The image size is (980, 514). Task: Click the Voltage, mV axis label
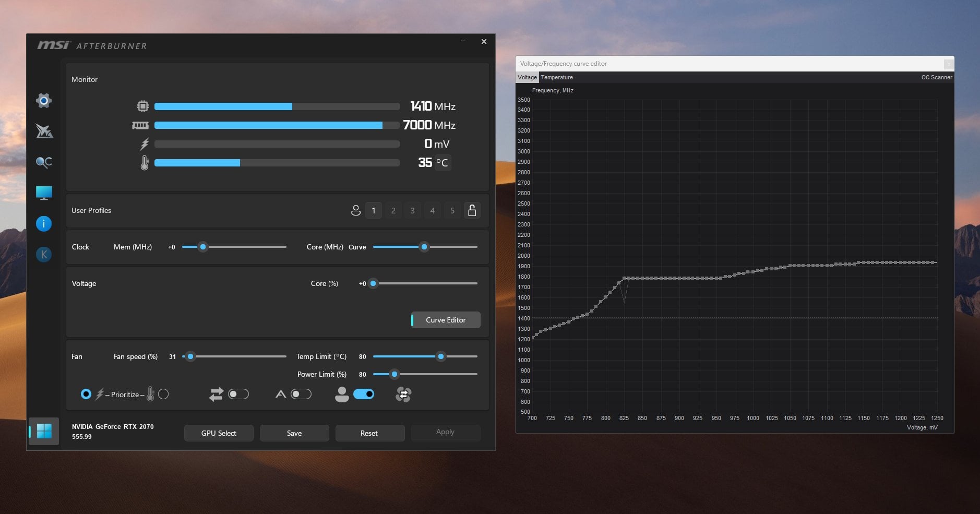(922, 427)
